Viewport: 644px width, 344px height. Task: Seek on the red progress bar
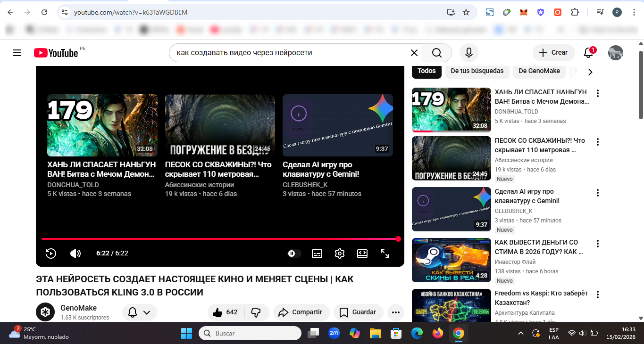pos(220,239)
